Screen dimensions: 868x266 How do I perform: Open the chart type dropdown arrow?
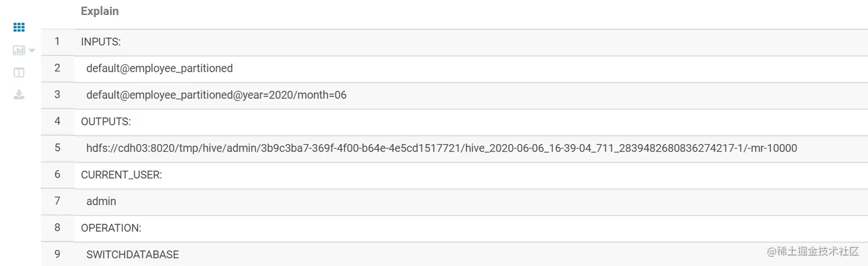pos(32,51)
